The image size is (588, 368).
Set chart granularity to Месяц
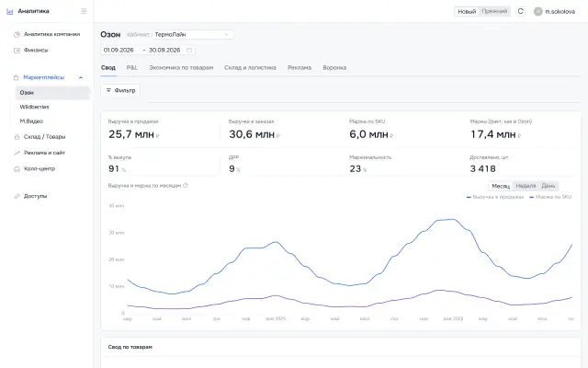(x=501, y=186)
